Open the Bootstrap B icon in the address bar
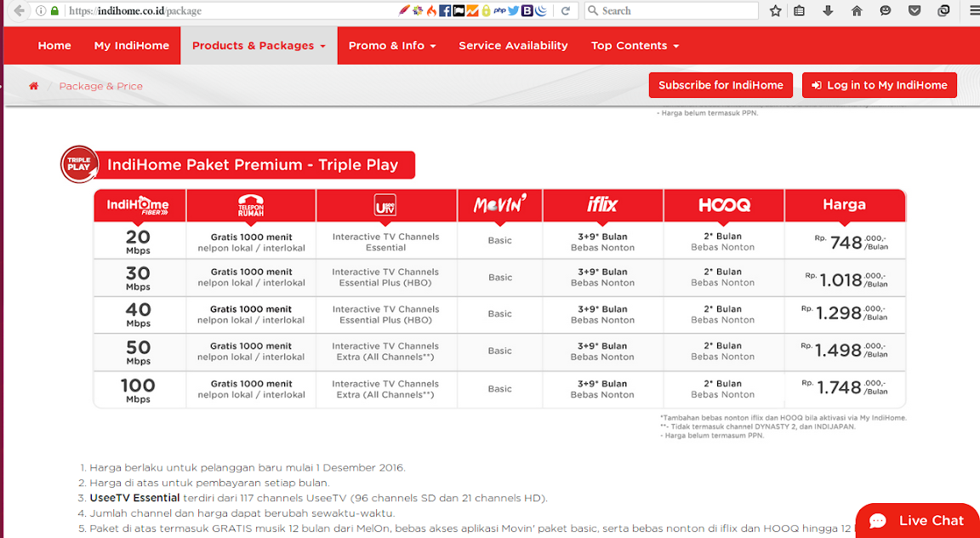This screenshot has height=538, width=980. point(527,10)
